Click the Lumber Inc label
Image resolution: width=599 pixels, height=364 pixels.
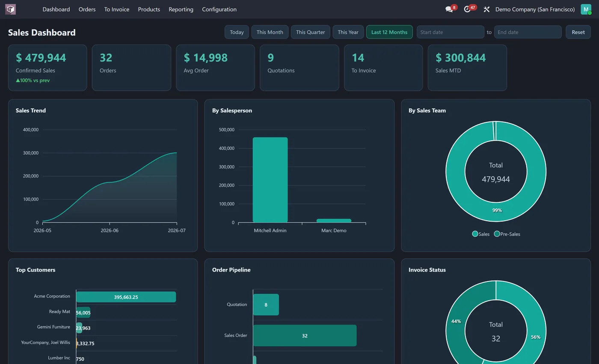[x=59, y=358]
